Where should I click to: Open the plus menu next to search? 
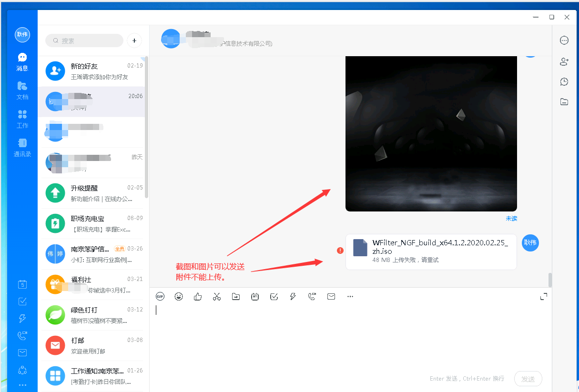[x=134, y=41]
